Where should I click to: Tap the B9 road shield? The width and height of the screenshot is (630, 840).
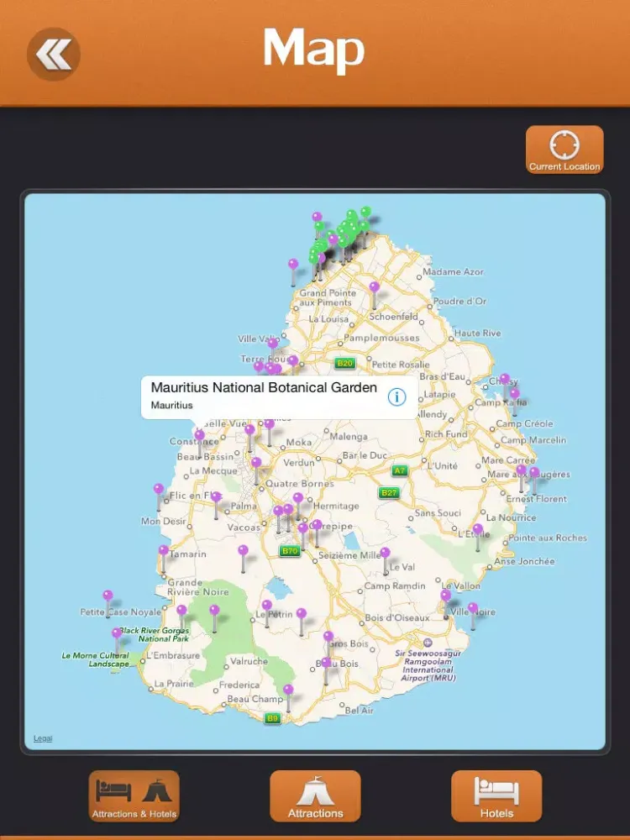273,718
